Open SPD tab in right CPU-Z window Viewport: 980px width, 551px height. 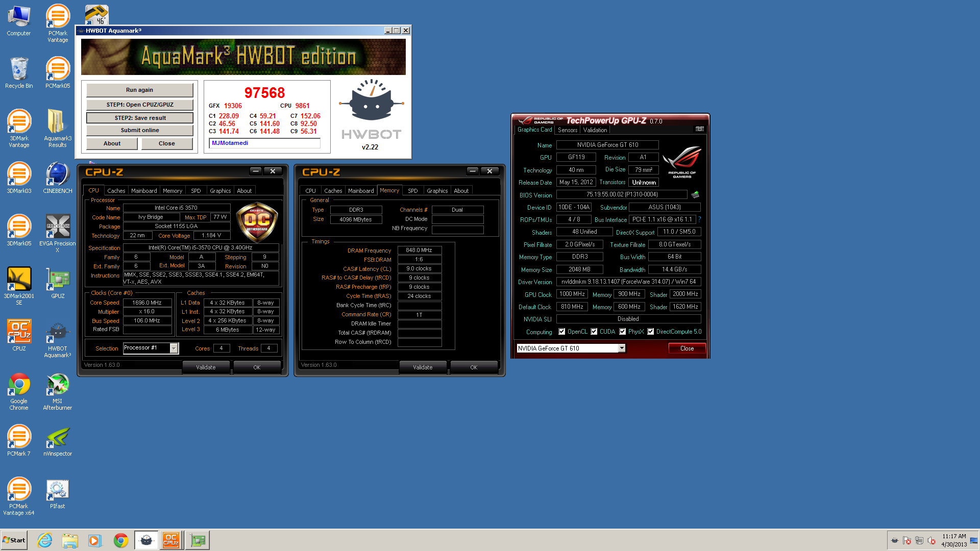[413, 191]
